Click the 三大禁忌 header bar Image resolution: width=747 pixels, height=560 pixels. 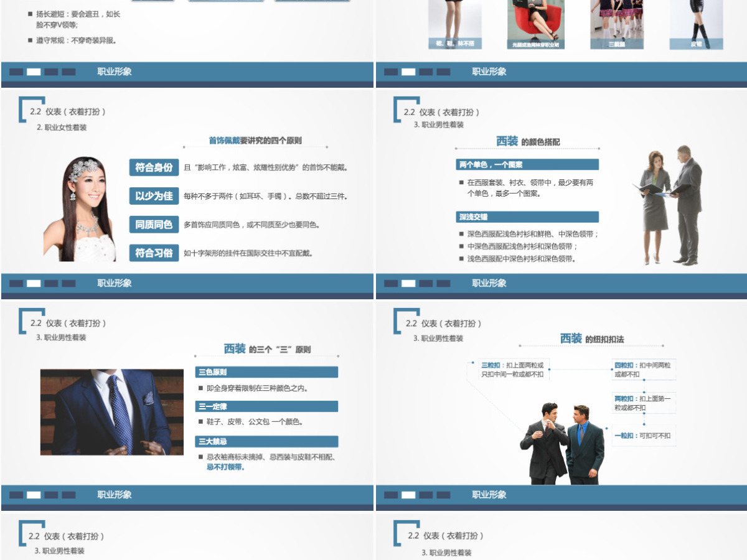point(267,441)
